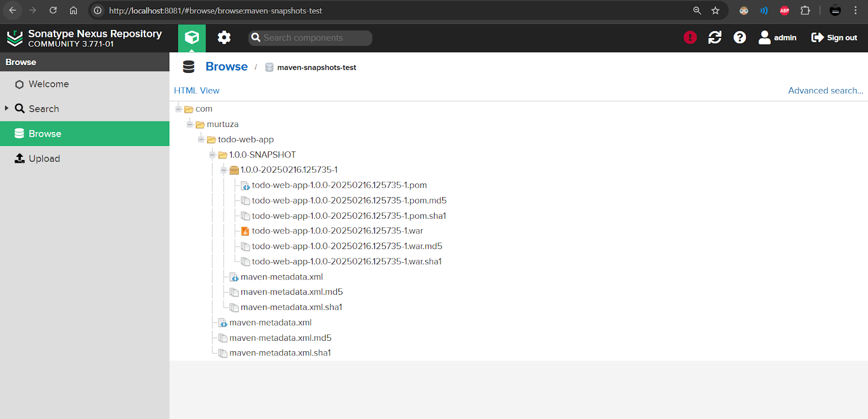The width and height of the screenshot is (868, 419).
Task: Select the 1.0.0-20250216.125735-1 component
Action: tap(289, 170)
